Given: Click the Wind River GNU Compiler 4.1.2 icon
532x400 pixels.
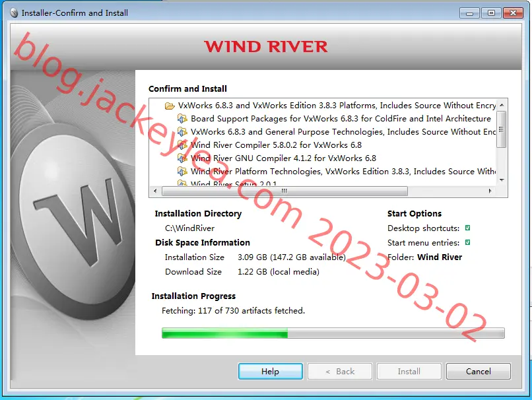Looking at the screenshot, I should click(182, 158).
